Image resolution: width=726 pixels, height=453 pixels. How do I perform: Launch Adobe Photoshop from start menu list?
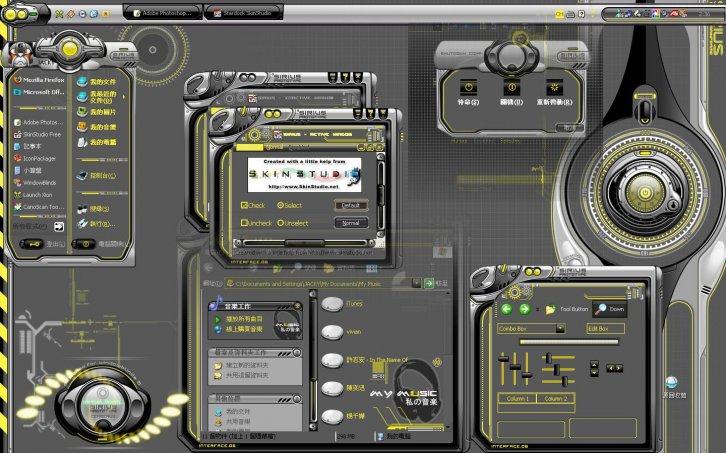point(38,122)
